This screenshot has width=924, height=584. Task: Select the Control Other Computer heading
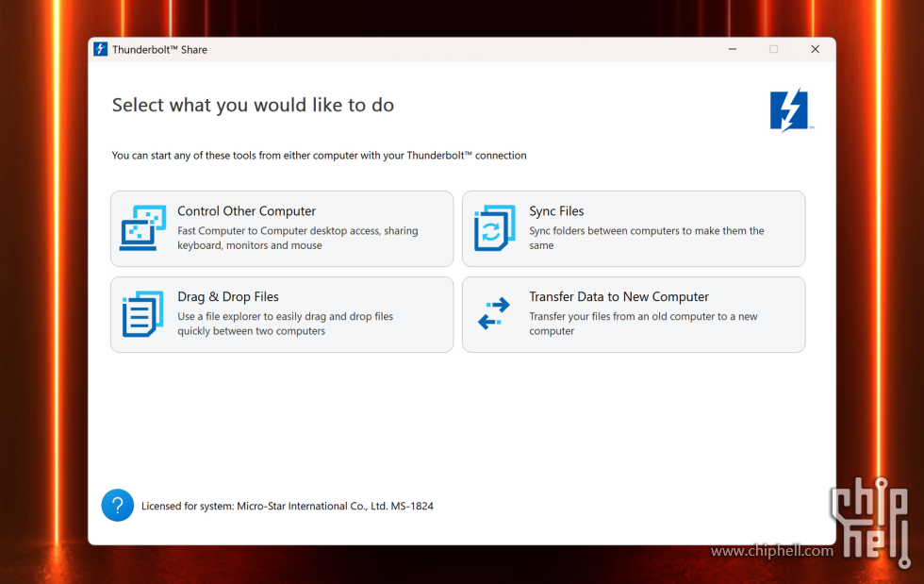tap(246, 211)
